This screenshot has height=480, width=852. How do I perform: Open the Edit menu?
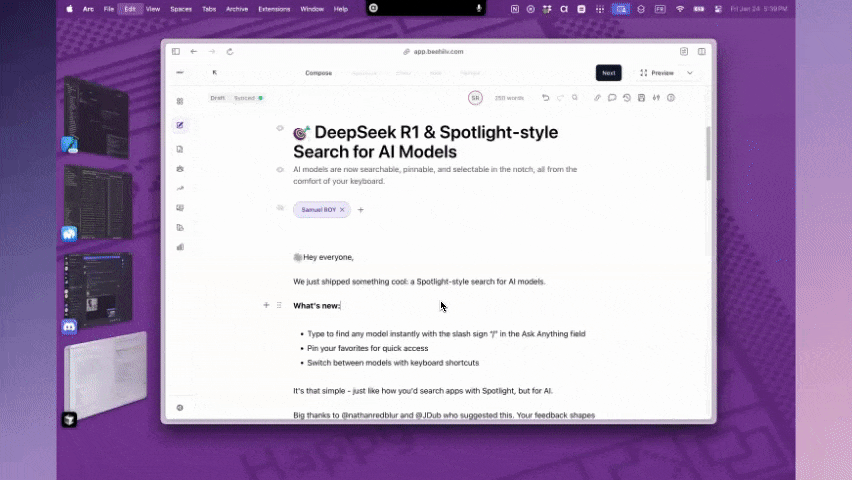[130, 9]
